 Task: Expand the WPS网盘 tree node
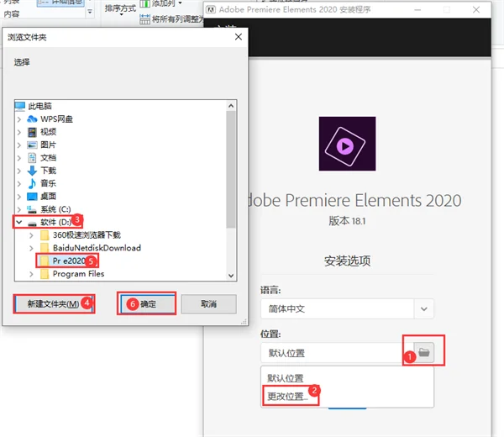(19, 119)
